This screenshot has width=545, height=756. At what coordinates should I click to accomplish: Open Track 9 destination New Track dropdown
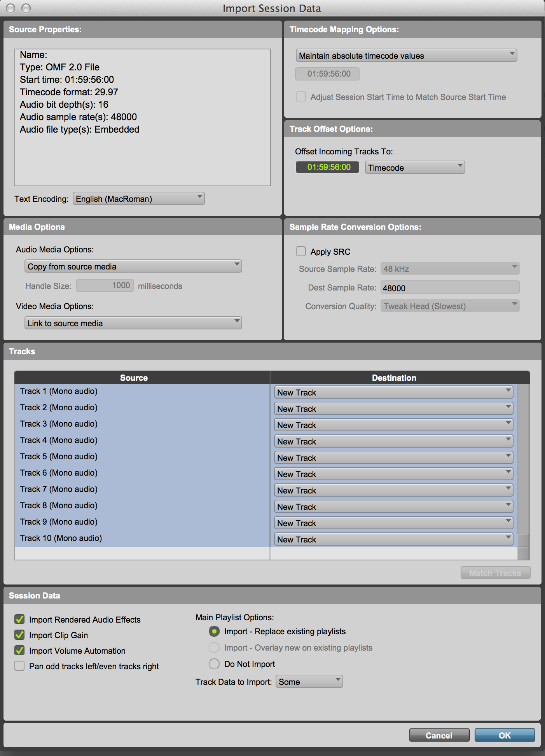click(x=393, y=523)
